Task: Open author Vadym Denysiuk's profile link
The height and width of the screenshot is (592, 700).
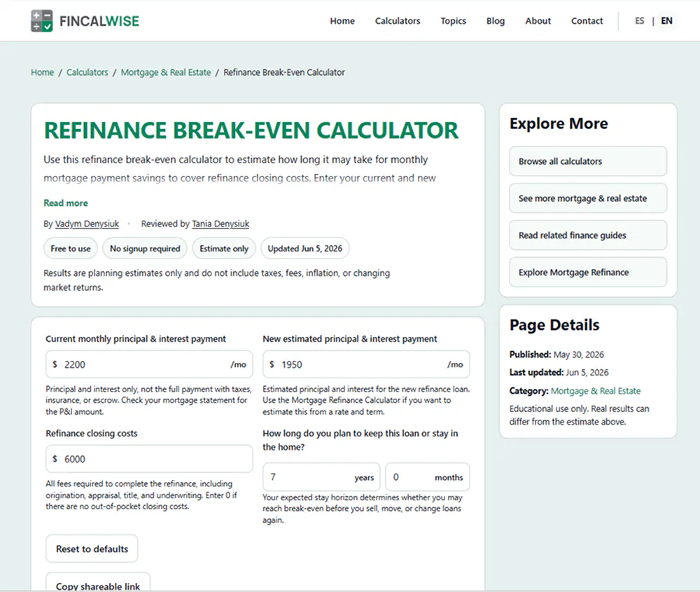Action: (87, 224)
